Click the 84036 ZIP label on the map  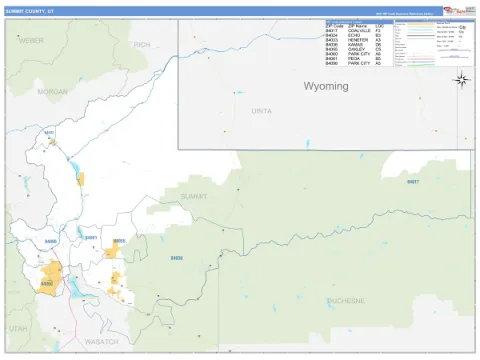[x=176, y=258]
